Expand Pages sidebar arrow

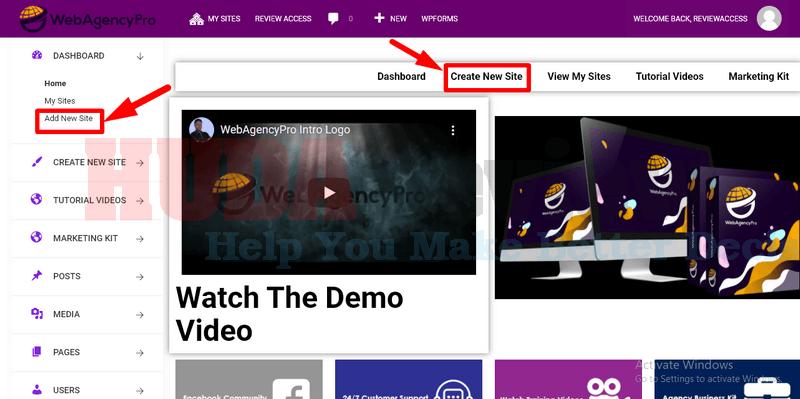point(140,353)
